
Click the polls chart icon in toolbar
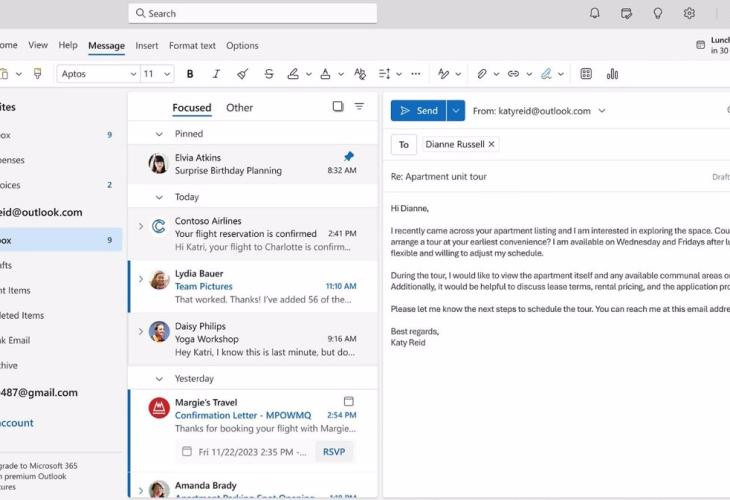click(x=612, y=74)
